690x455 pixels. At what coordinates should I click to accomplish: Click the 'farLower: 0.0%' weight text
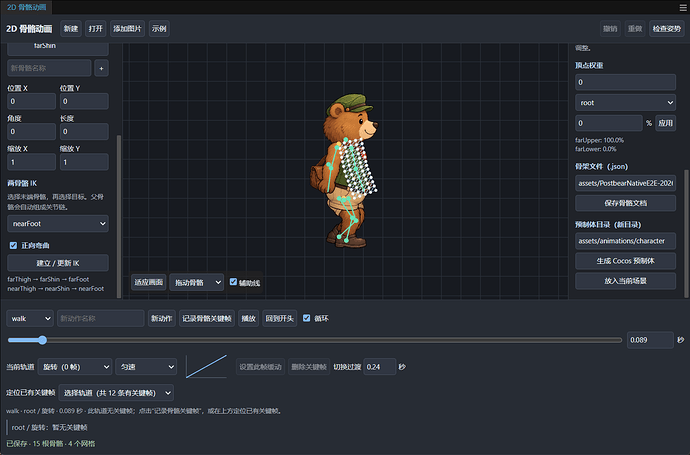(x=596, y=149)
